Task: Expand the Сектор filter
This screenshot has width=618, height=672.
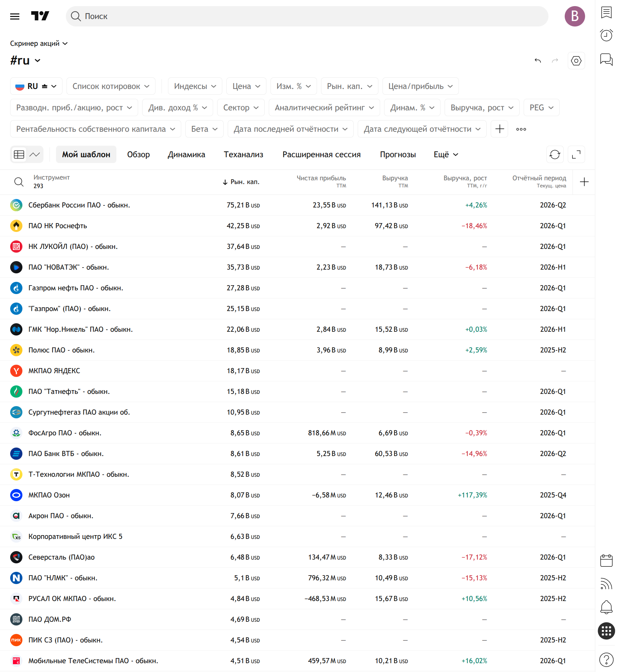Action: click(x=241, y=108)
